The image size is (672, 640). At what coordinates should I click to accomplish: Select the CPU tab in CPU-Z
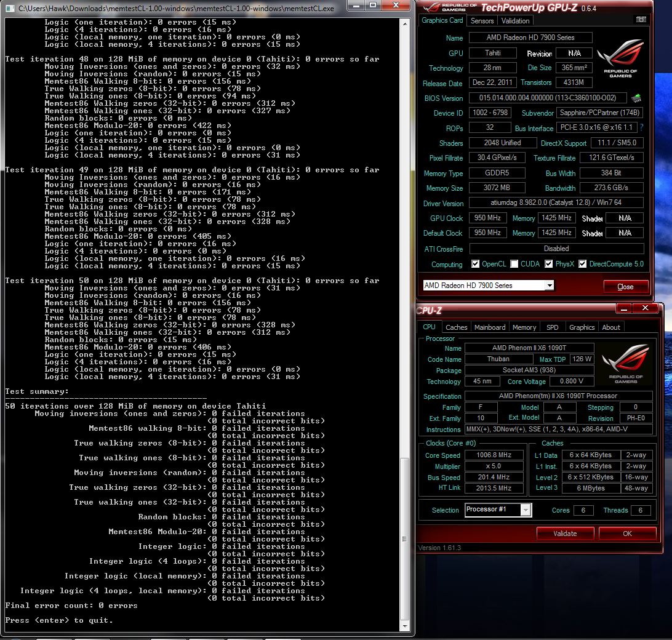tap(429, 327)
